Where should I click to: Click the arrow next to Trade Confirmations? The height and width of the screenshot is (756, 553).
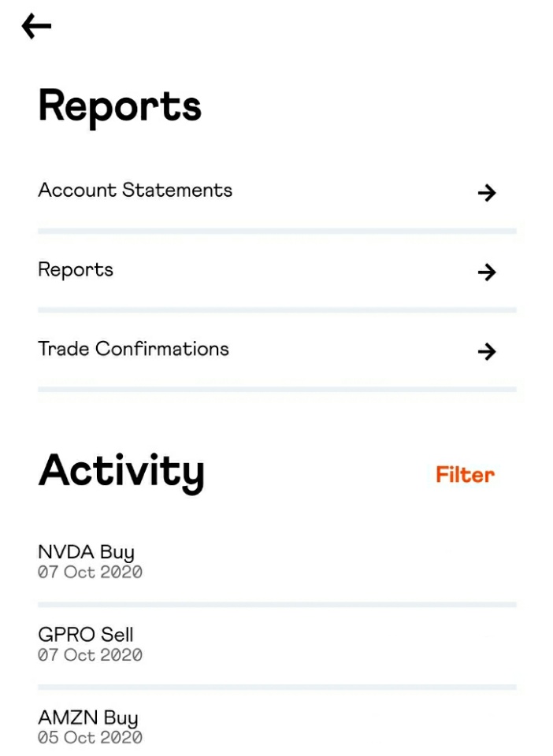tap(487, 351)
